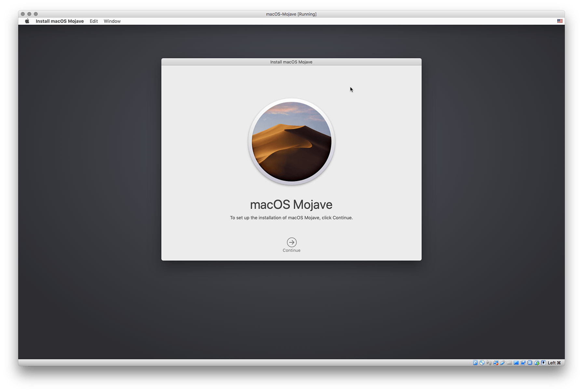Click the 'Install macOS Mojave' dialog title bar
Viewport: 583px width, 392px height.
[x=291, y=62]
